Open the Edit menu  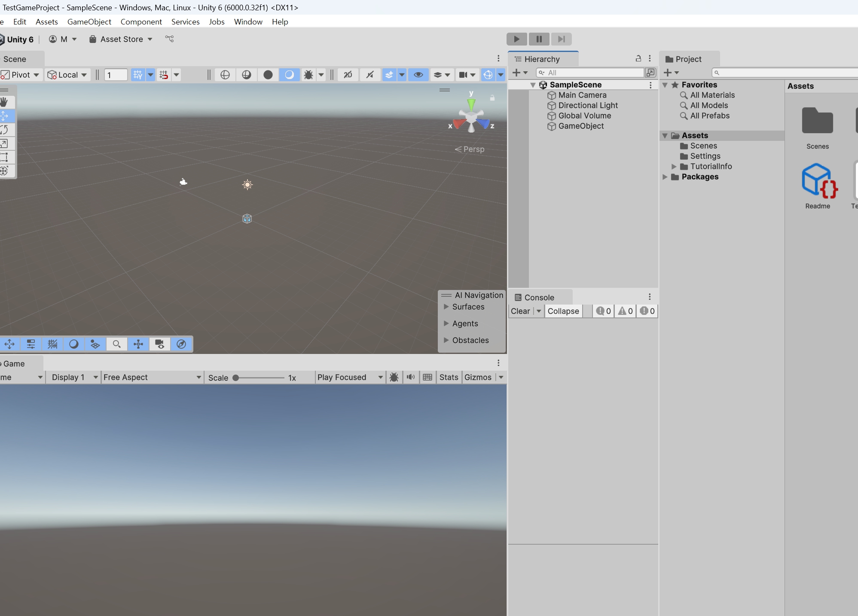click(20, 21)
